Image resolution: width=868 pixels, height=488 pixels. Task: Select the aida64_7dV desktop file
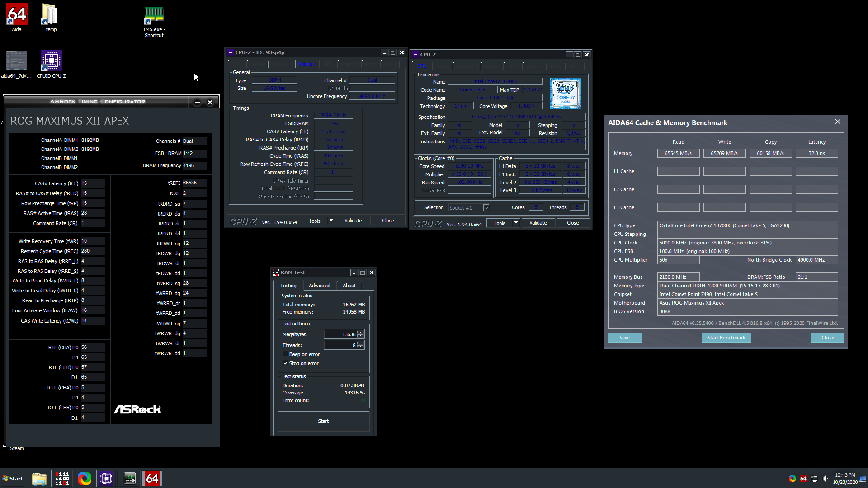click(17, 64)
